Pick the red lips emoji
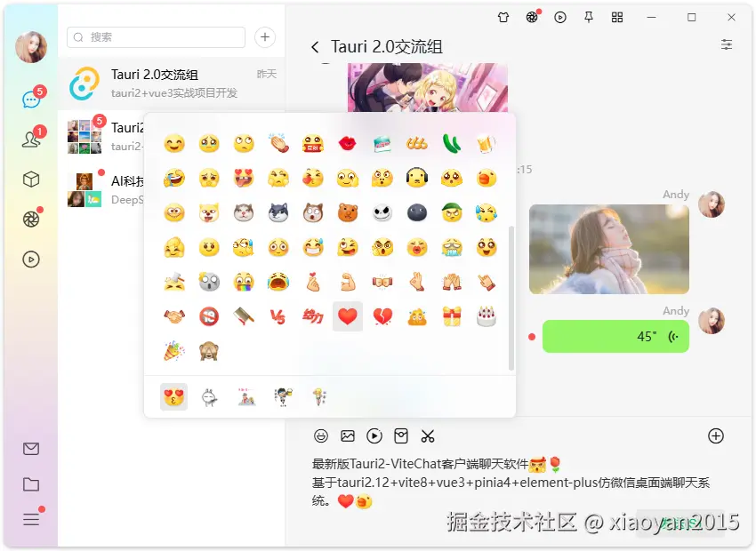Screen dimensions: 756x551 click(348, 143)
